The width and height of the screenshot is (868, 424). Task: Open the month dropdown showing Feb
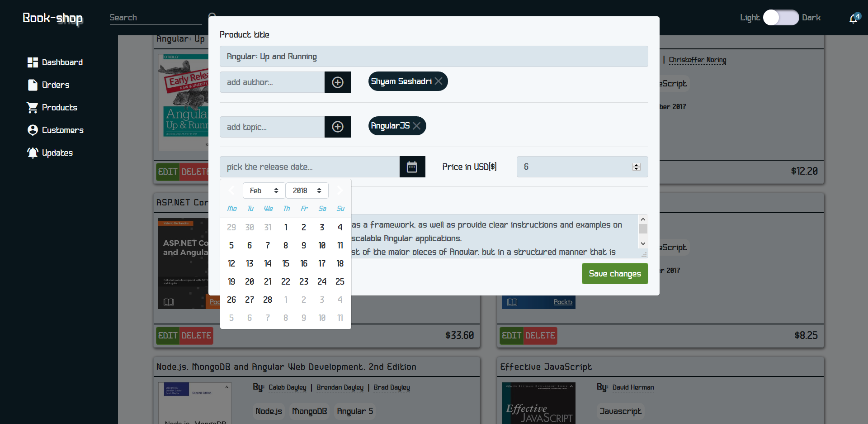(264, 191)
